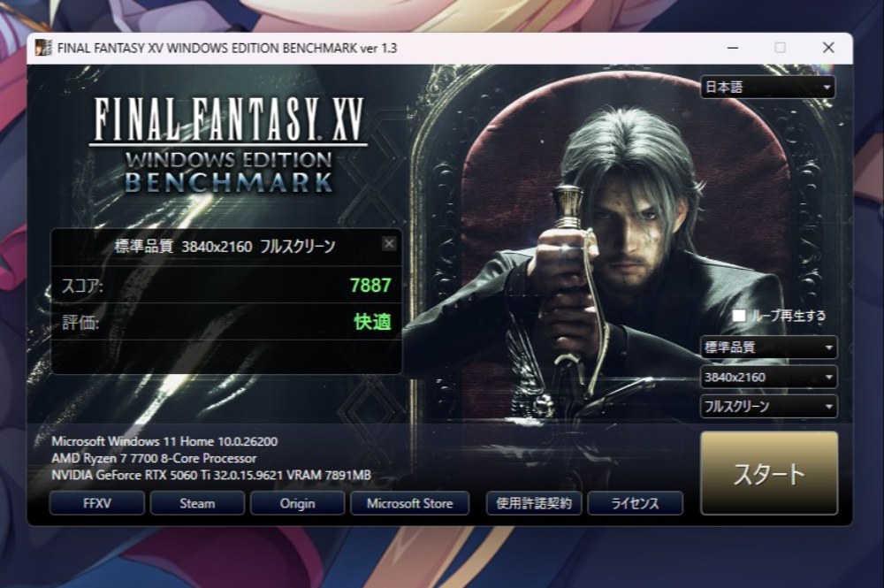Open the Microsoft Store button

(x=410, y=503)
